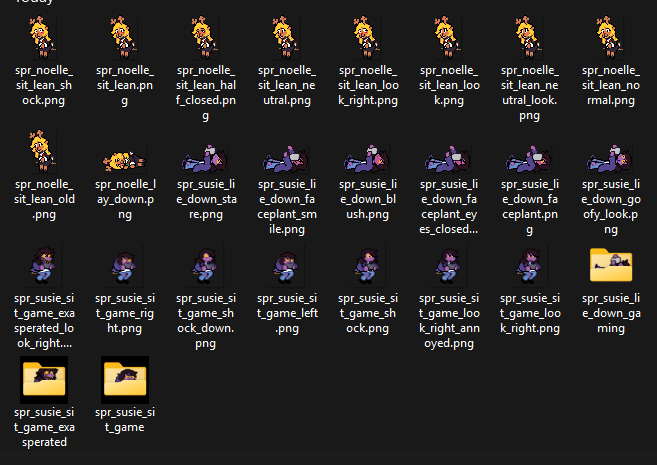Click the filename text spr_noelle_sit_lean.png
Screen dimensions: 657x465
(124, 85)
